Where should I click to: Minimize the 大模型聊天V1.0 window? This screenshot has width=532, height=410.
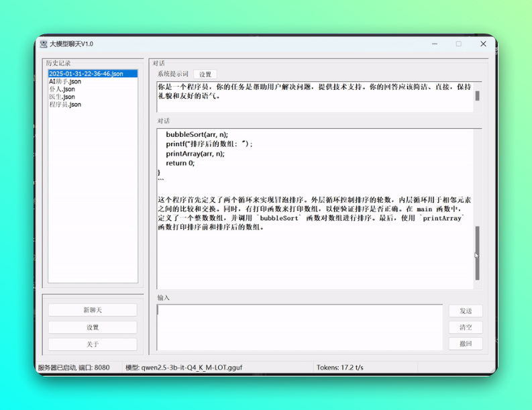pyautogui.click(x=435, y=44)
